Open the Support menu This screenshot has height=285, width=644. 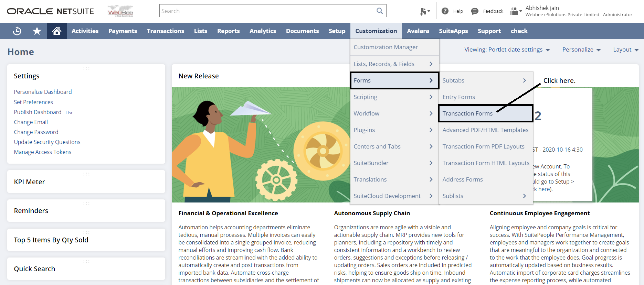point(489,31)
